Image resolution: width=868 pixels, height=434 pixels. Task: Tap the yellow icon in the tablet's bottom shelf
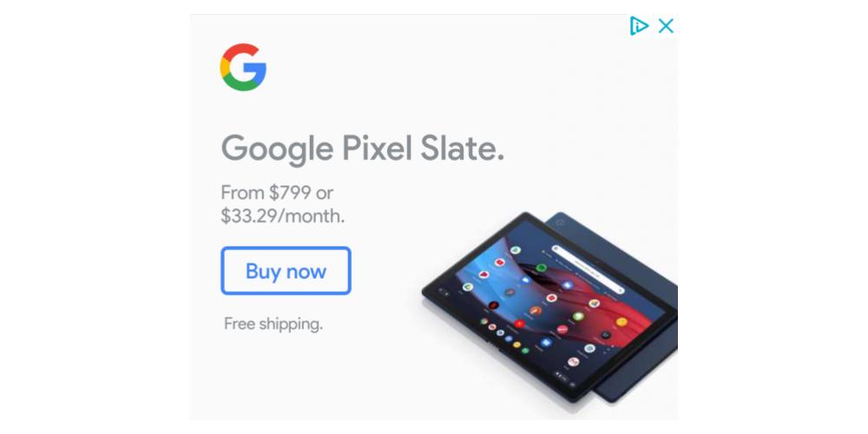tap(517, 345)
